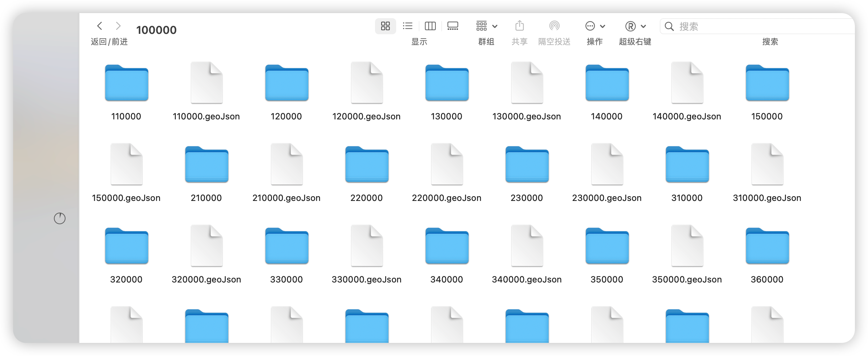Click the search field
Viewport: 868px width, 356px height.
click(757, 26)
